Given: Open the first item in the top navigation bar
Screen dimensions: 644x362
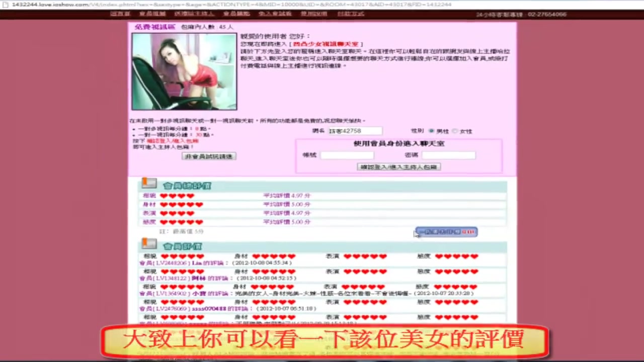Looking at the screenshot, I should click(120, 14).
